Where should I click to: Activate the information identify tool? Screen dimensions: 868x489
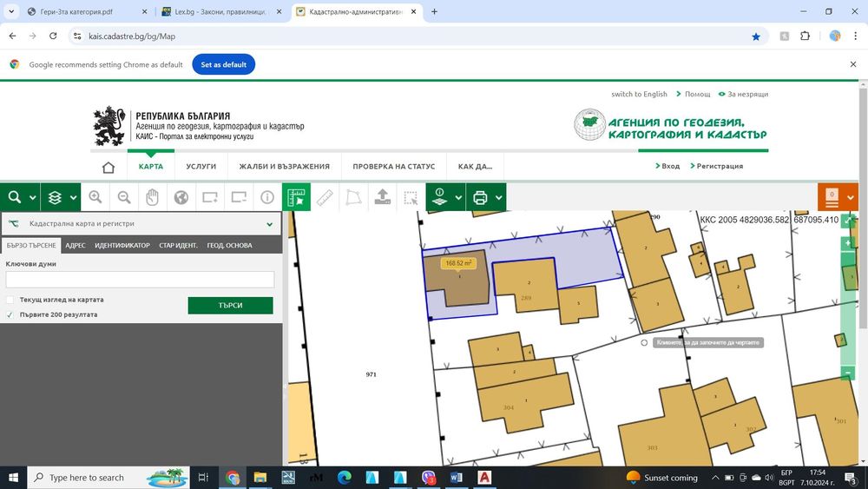pos(267,197)
